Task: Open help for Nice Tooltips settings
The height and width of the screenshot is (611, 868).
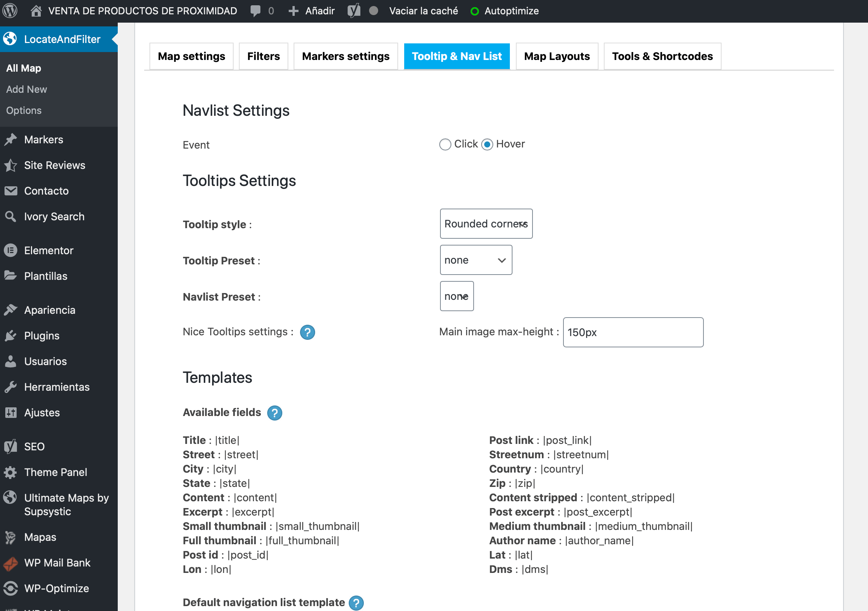Action: 307,332
